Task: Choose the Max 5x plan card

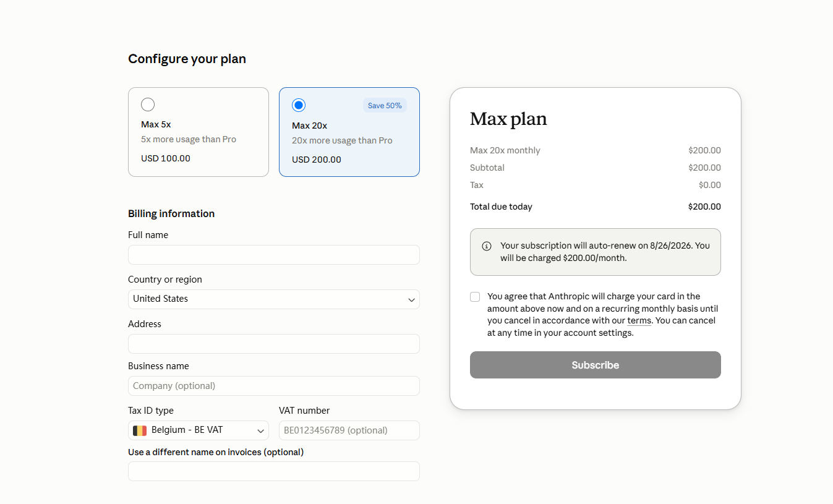Action: tap(199, 132)
